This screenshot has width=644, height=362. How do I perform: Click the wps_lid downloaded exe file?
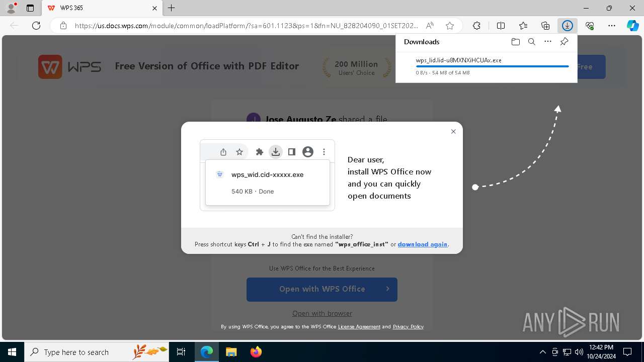coord(458,60)
